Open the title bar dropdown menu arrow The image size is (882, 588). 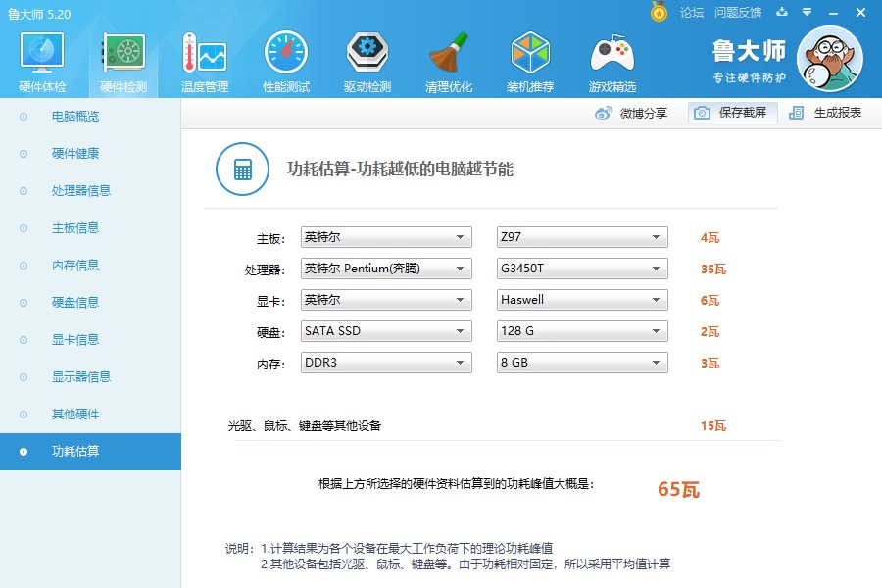(x=808, y=12)
